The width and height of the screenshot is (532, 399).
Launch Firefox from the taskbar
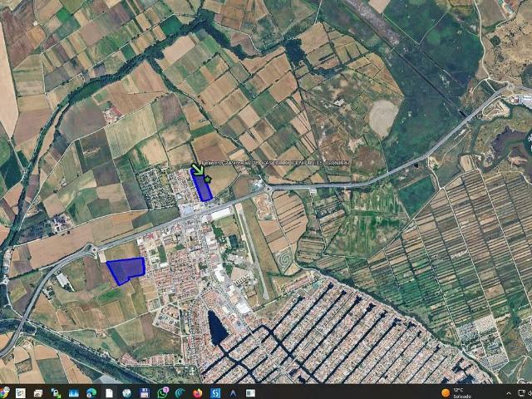pyautogui.click(x=198, y=393)
